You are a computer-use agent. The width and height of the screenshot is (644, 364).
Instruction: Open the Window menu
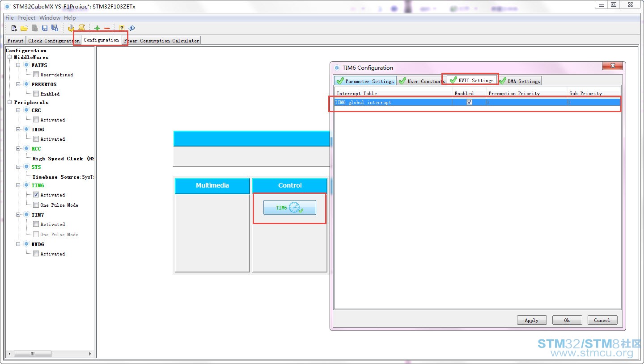pyautogui.click(x=50, y=18)
